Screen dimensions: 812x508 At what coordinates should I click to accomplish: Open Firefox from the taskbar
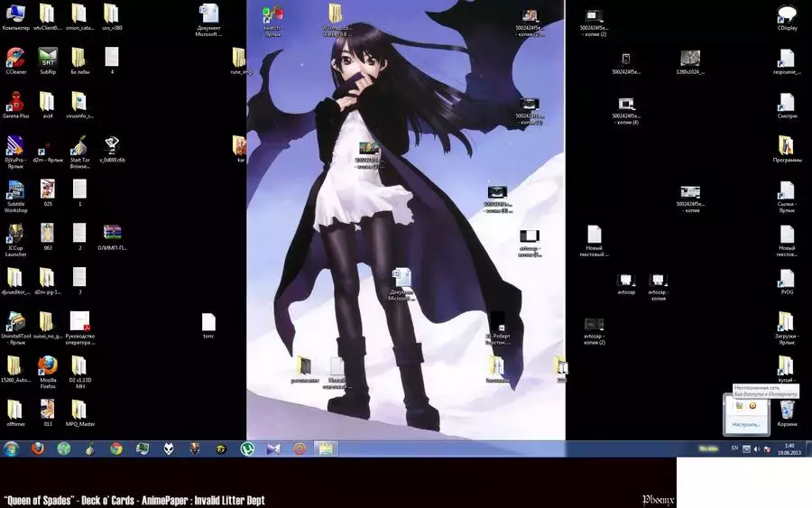click(37, 448)
